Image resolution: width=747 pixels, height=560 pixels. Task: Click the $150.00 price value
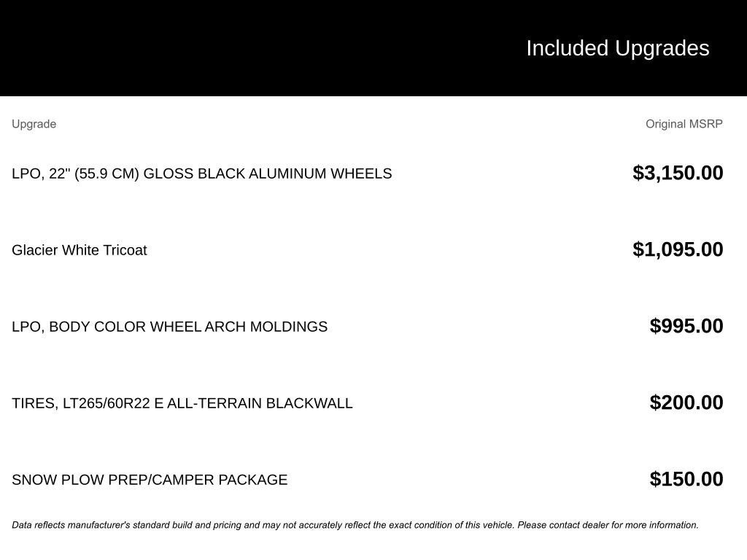click(x=686, y=480)
